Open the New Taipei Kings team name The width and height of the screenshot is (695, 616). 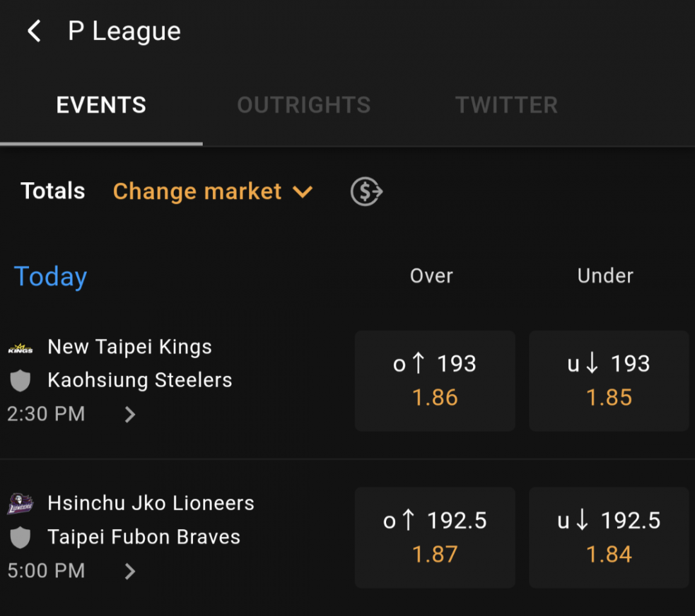(x=129, y=347)
